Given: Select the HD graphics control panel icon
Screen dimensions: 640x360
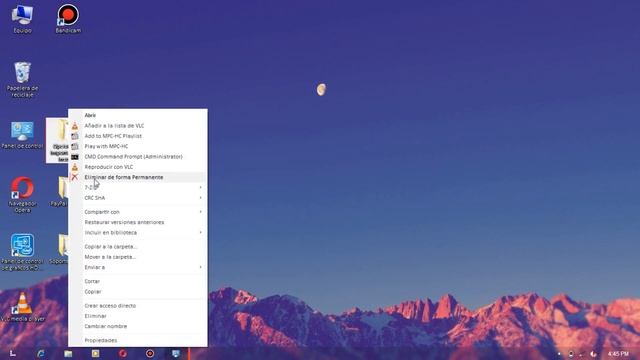Looking at the screenshot, I should pos(22,252).
